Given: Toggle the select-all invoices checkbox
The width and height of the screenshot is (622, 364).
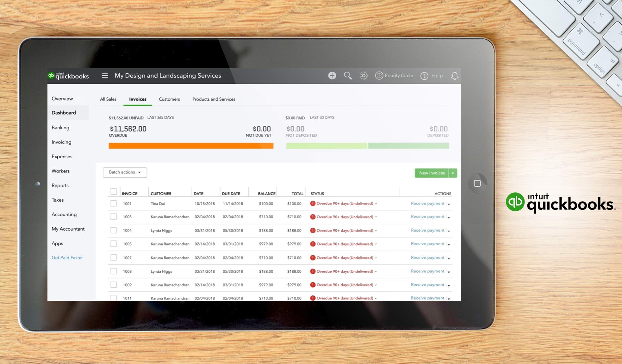Looking at the screenshot, I should (x=114, y=191).
